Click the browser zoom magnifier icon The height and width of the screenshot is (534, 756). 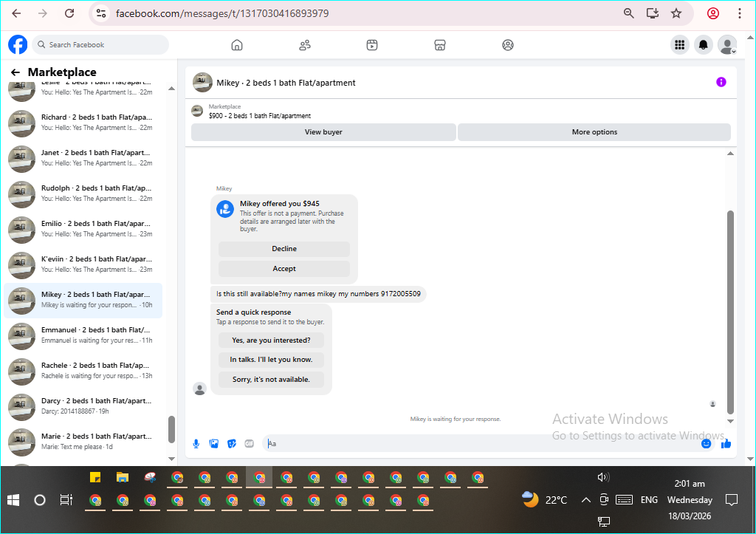(629, 13)
